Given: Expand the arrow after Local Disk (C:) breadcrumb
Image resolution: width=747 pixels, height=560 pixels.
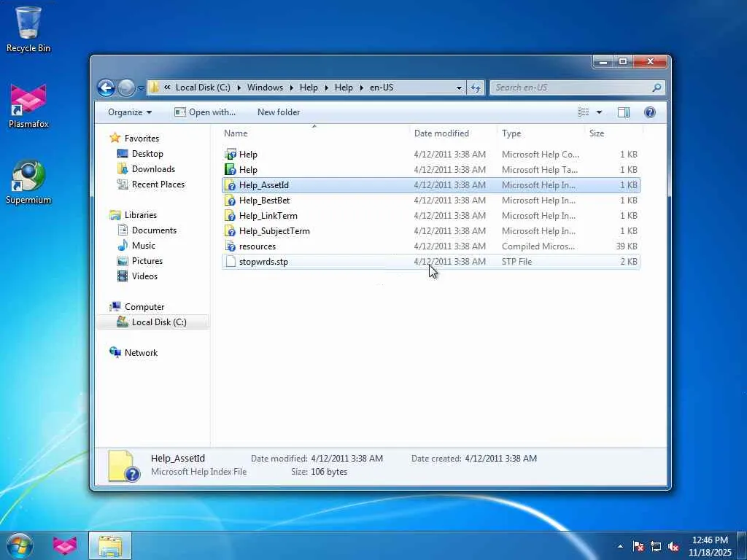Looking at the screenshot, I should 239,87.
